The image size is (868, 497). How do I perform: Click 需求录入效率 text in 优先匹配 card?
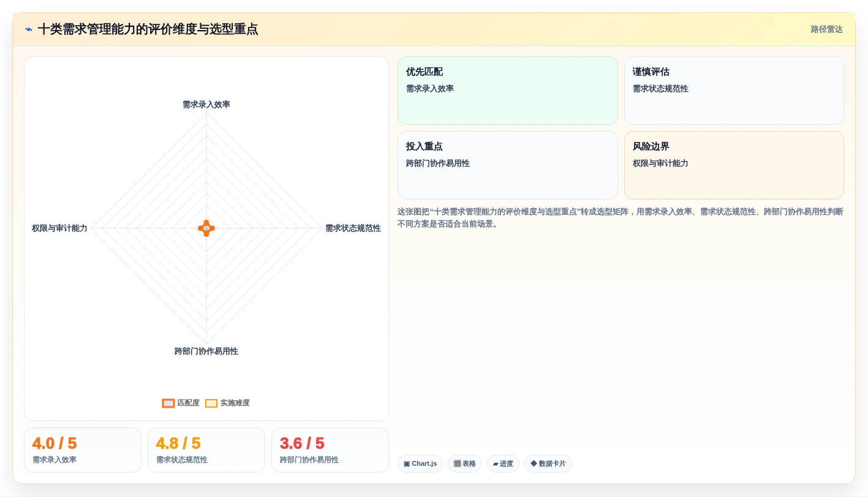(x=430, y=89)
